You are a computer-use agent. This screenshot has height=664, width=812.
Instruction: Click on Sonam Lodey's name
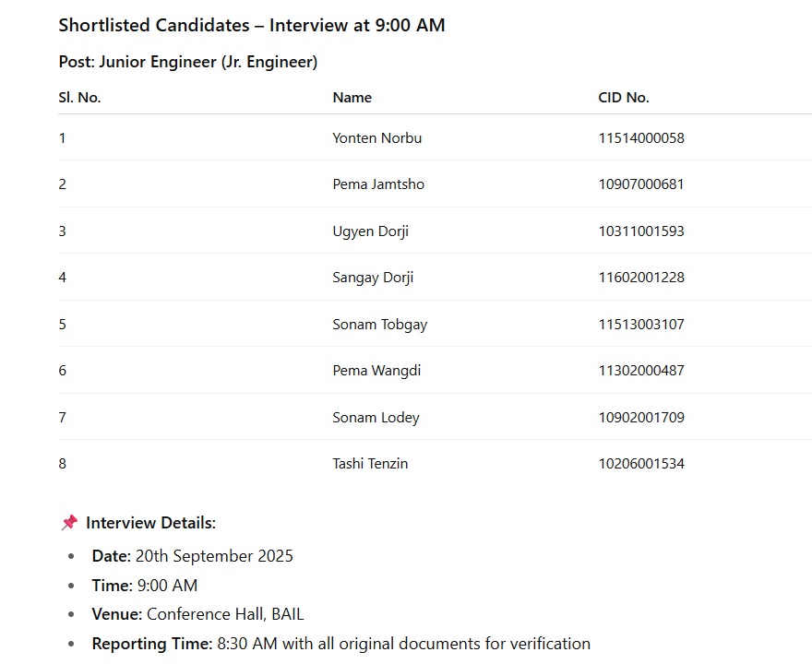point(376,418)
